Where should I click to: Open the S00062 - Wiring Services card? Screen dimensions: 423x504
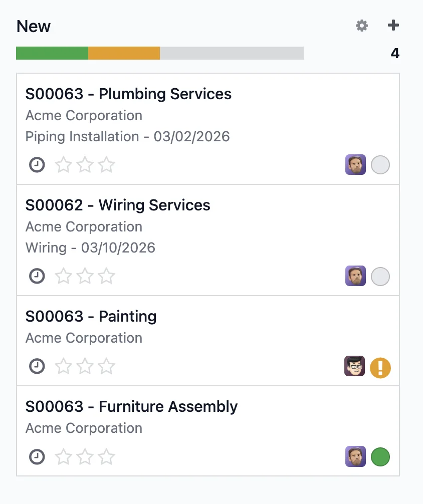click(208, 240)
